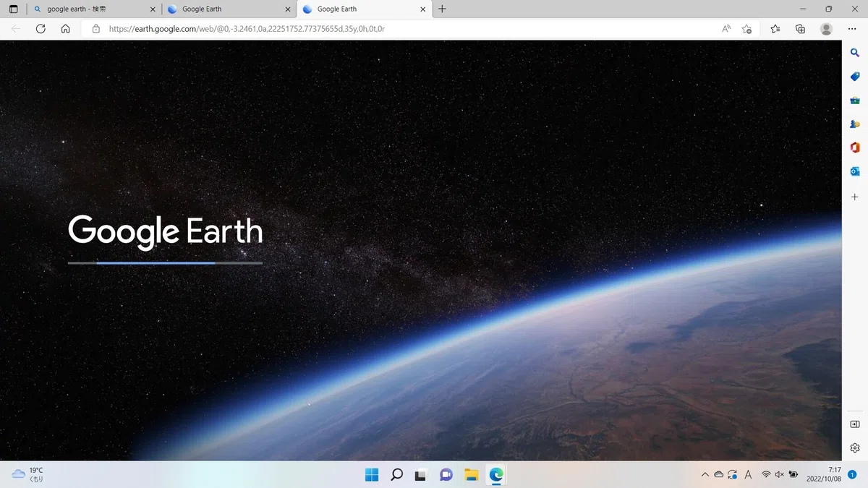The image size is (868, 488).
Task: Open the Favorites list
Action: pyautogui.click(x=775, y=29)
